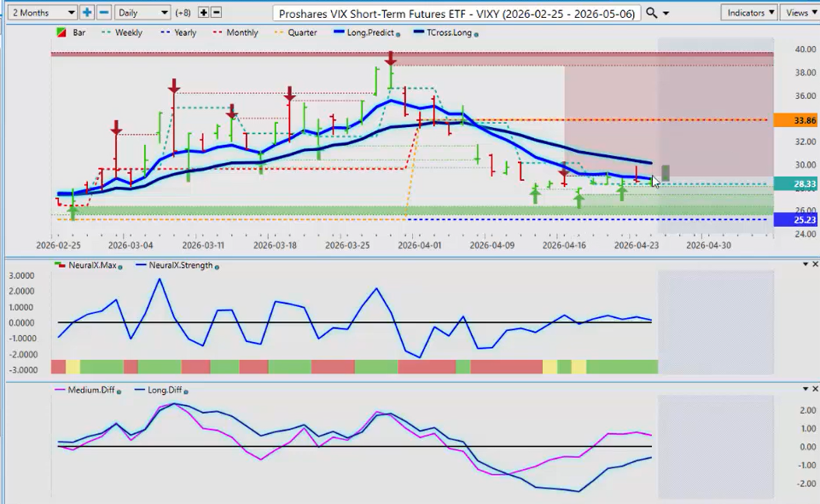This screenshot has width=820, height=504.
Task: Open the Daily interval dropdown
Action: coord(142,13)
